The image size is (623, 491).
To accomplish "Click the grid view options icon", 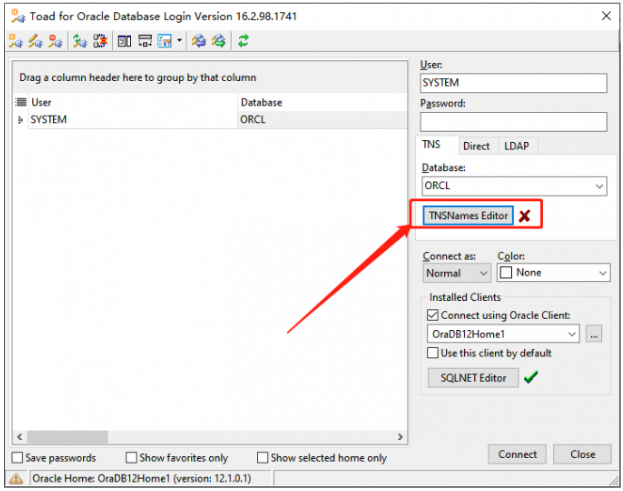I will tap(164, 41).
